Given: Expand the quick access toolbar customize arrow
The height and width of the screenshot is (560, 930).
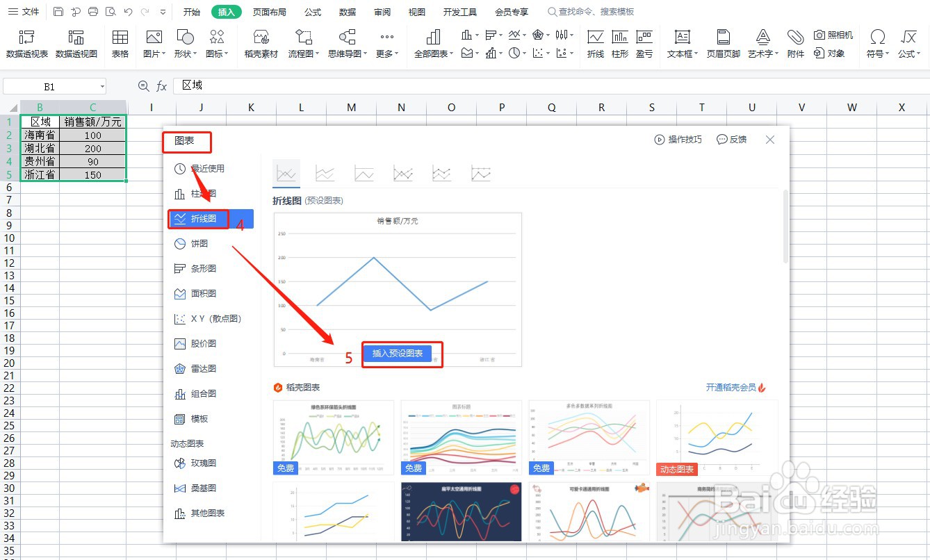Looking at the screenshot, I should coord(163,12).
